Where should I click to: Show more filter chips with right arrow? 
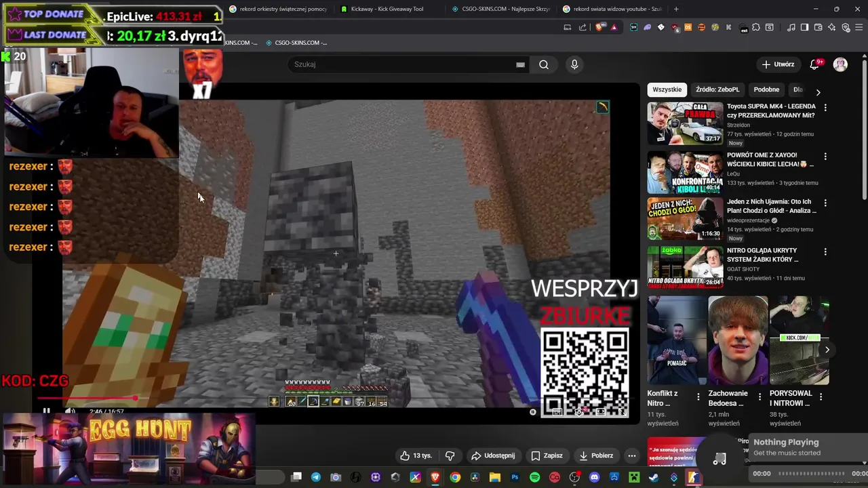point(818,91)
